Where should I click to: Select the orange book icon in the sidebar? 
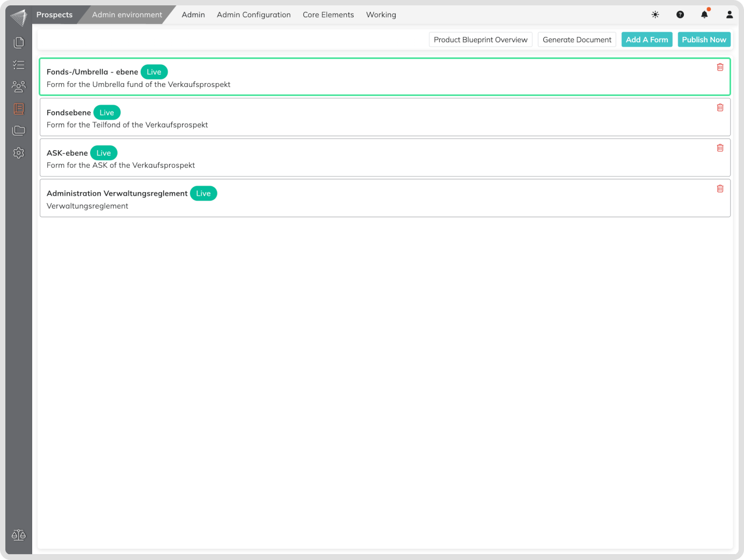click(19, 109)
